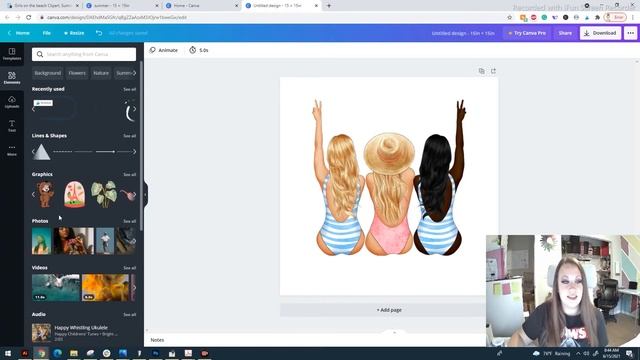Screen dimensions: 640x360
Task: Open the browser Extensions puzzle icon
Action: pos(598,17)
